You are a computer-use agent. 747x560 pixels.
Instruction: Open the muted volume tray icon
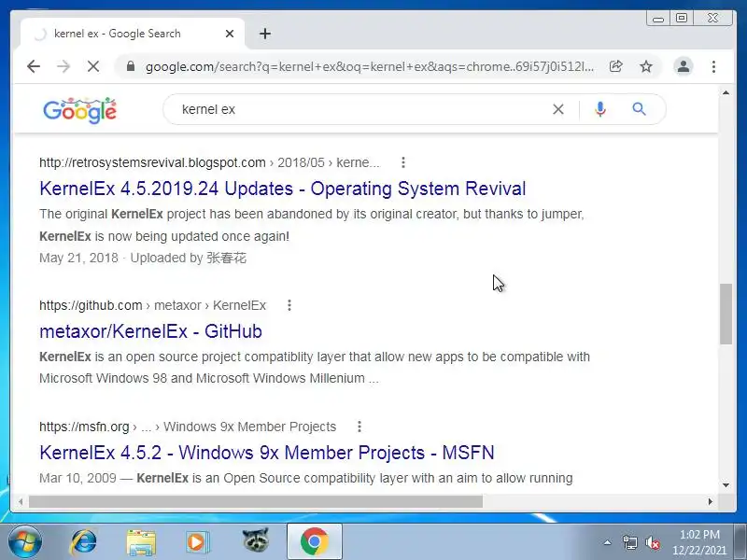(x=652, y=542)
